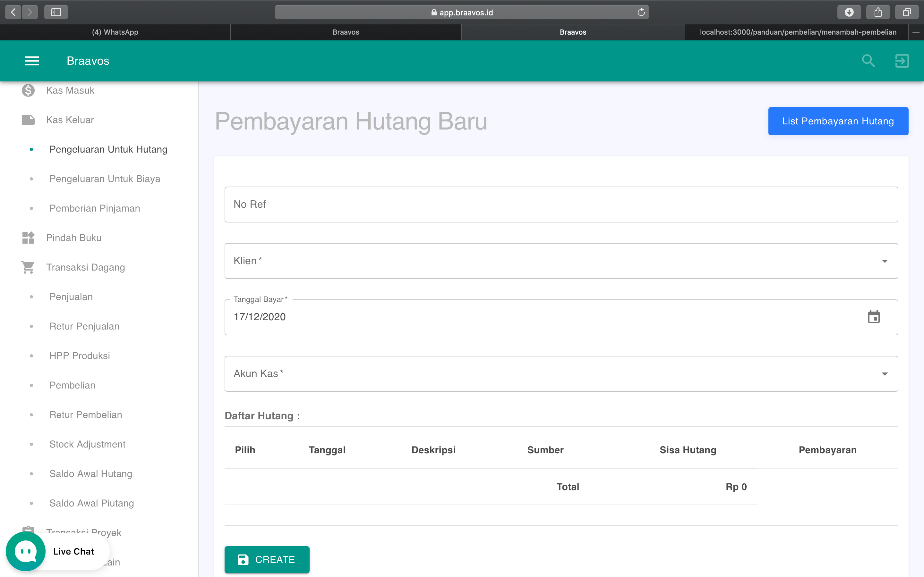Expand the Klien dropdown
This screenshot has width=924, height=577.
pos(885,261)
